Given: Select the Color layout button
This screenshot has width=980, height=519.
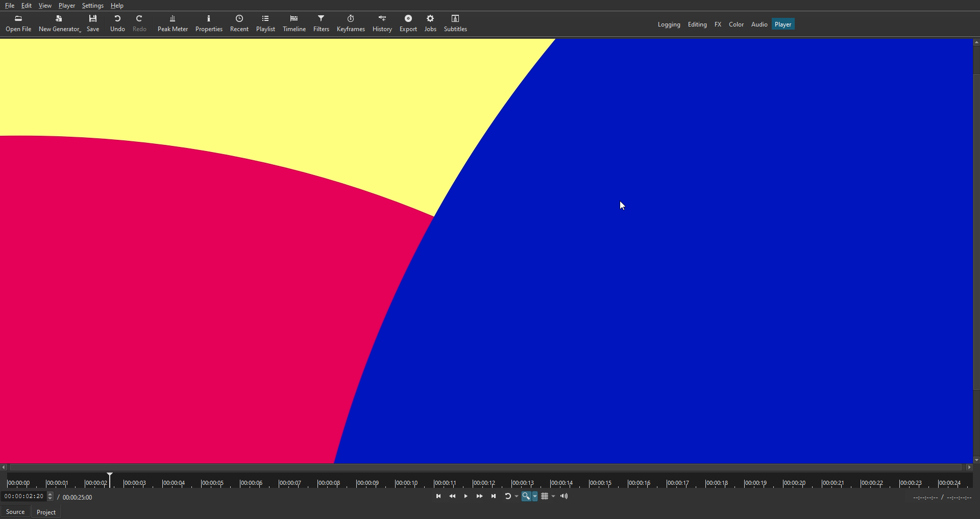Looking at the screenshot, I should click(736, 24).
